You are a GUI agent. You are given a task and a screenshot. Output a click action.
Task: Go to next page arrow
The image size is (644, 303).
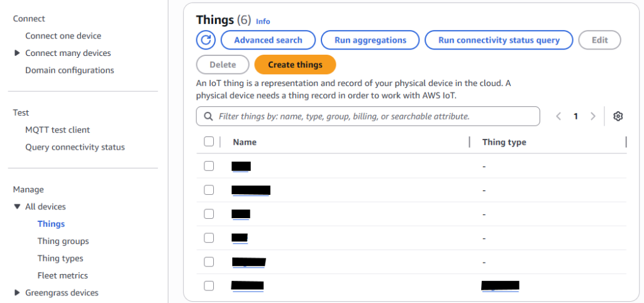coord(592,116)
